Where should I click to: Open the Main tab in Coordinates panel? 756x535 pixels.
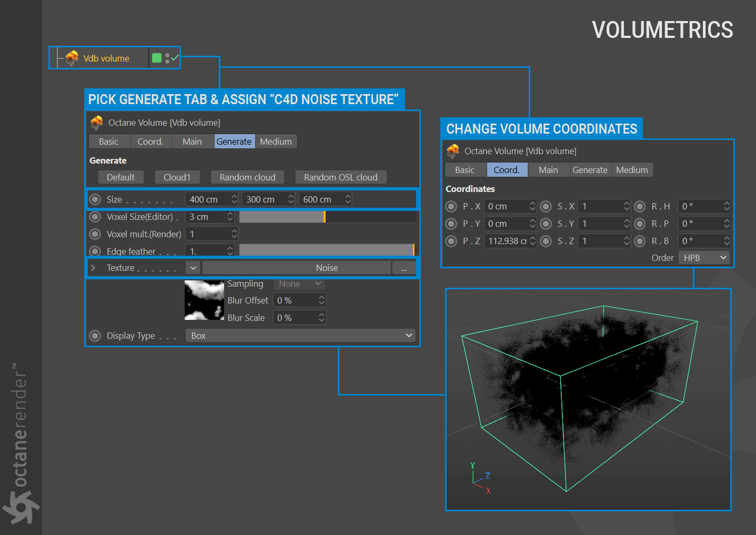click(548, 170)
